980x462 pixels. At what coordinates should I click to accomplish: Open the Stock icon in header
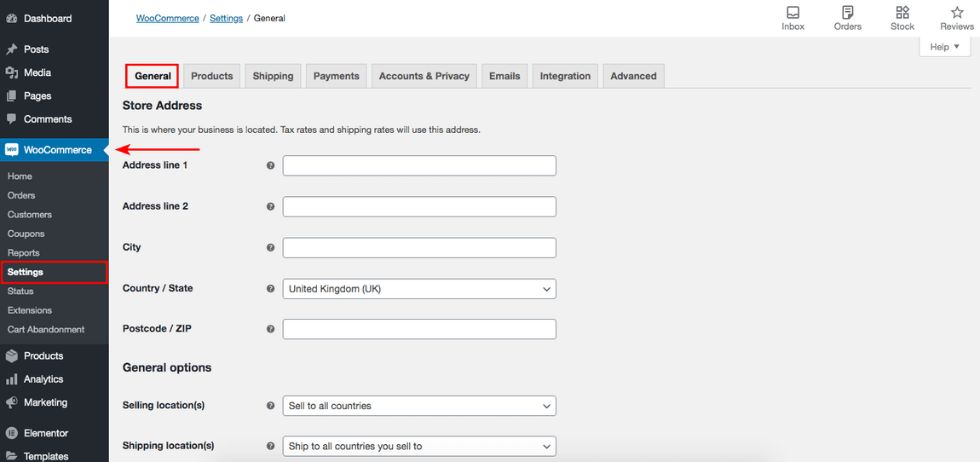[902, 13]
